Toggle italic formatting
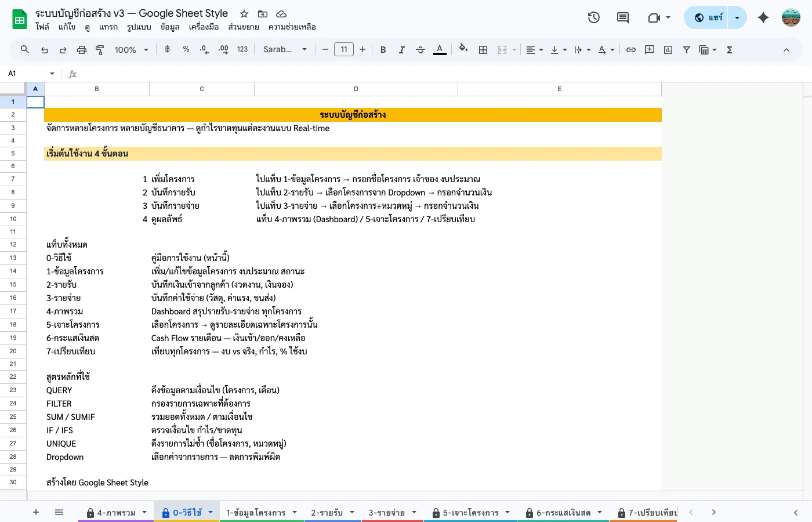Screen dimensions: 812x522 point(401,49)
